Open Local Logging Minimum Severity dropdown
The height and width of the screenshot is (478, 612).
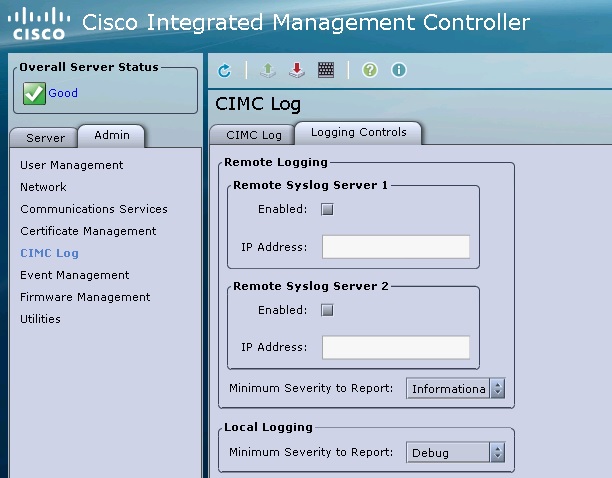tap(455, 452)
